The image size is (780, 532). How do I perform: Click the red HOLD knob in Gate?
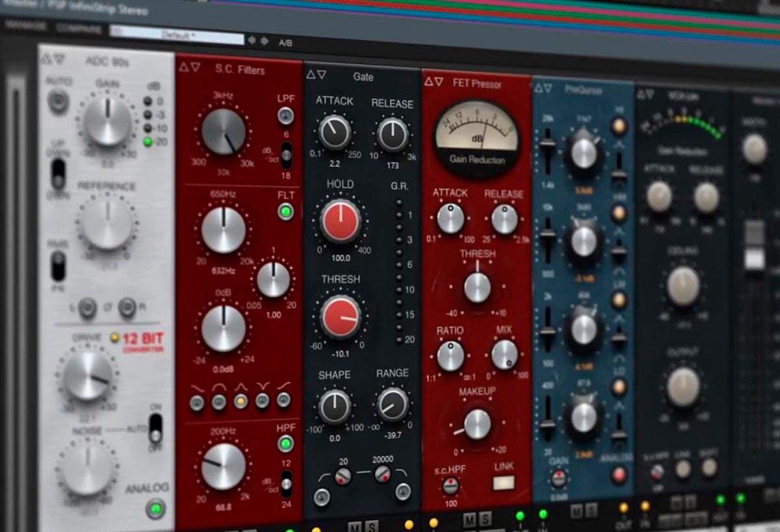click(340, 221)
